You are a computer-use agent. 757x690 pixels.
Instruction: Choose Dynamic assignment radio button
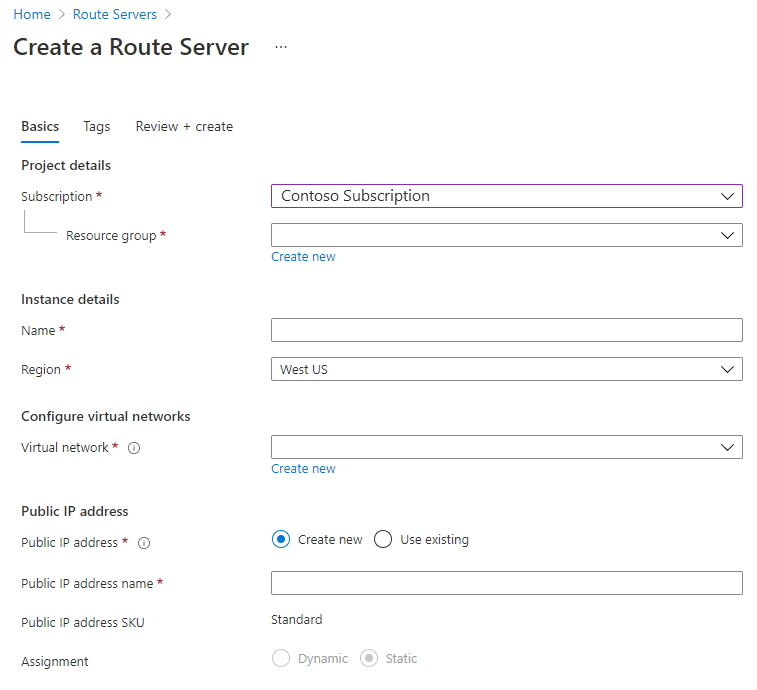pyautogui.click(x=281, y=658)
